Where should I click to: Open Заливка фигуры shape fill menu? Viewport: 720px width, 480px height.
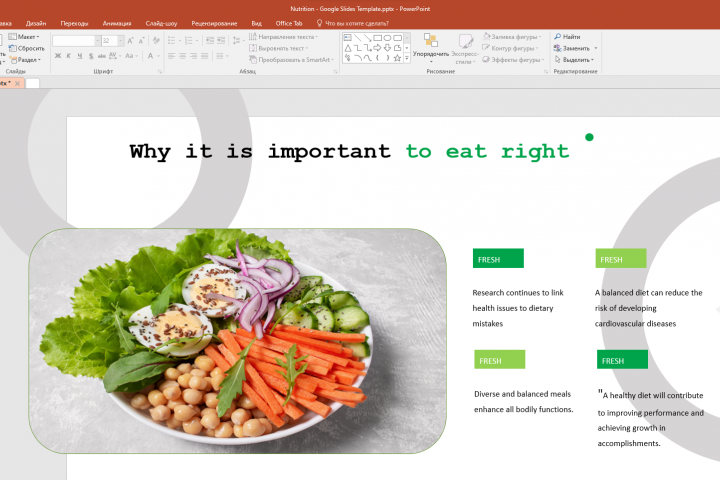pyautogui.click(x=512, y=37)
